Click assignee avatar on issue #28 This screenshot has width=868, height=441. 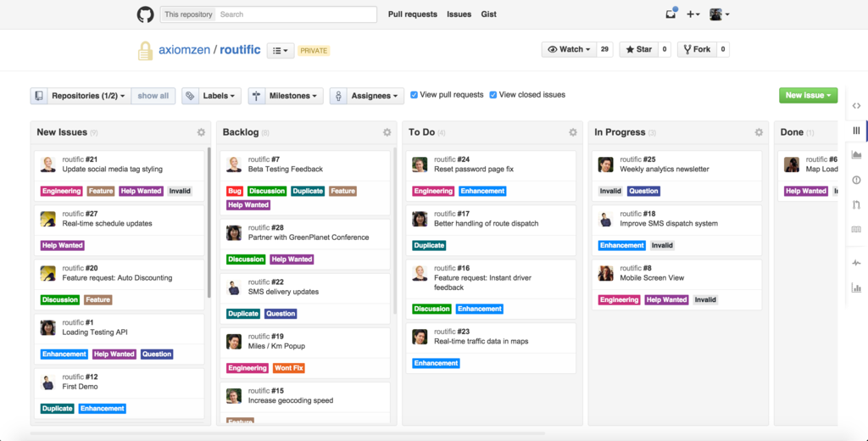(234, 232)
